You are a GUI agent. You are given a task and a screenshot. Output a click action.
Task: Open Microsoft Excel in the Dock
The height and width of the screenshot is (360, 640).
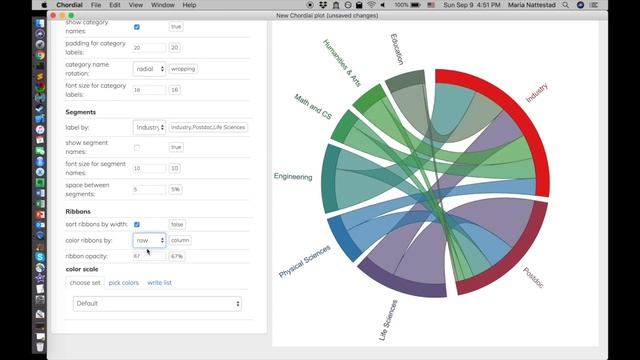tap(40, 204)
